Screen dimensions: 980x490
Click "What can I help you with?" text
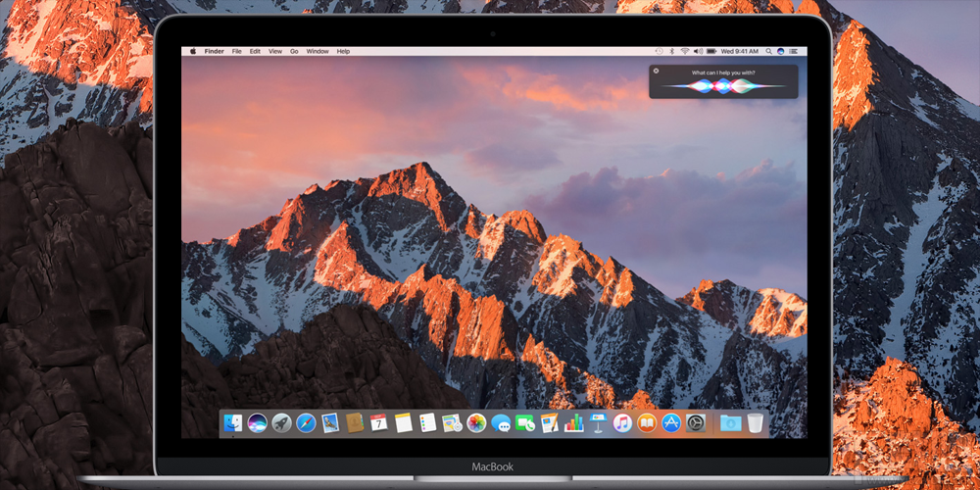point(723,73)
